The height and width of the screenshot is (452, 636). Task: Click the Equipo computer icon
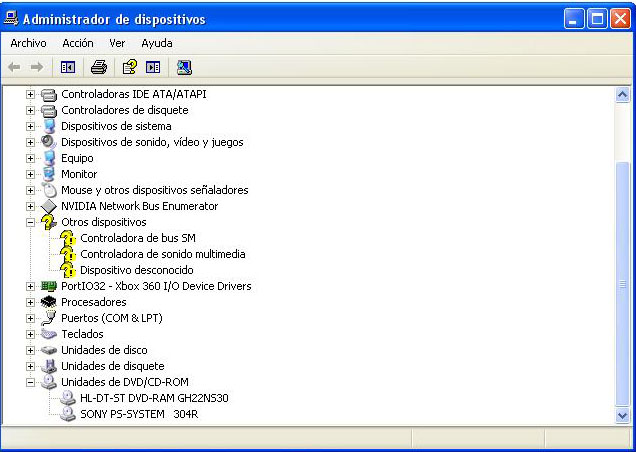tap(49, 158)
